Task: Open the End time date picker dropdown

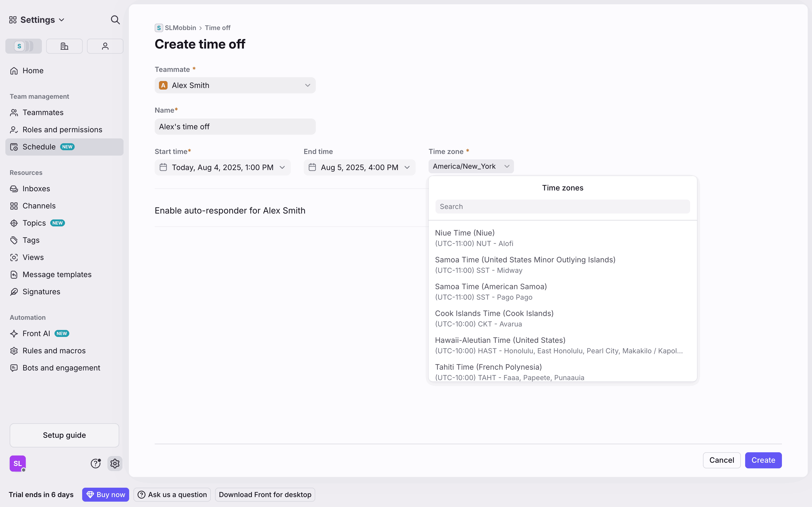Action: 359,167
